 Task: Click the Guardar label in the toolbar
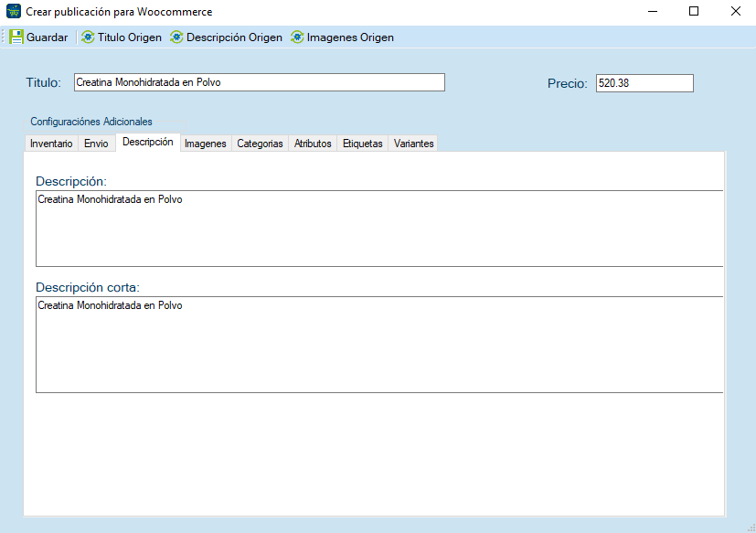point(48,37)
